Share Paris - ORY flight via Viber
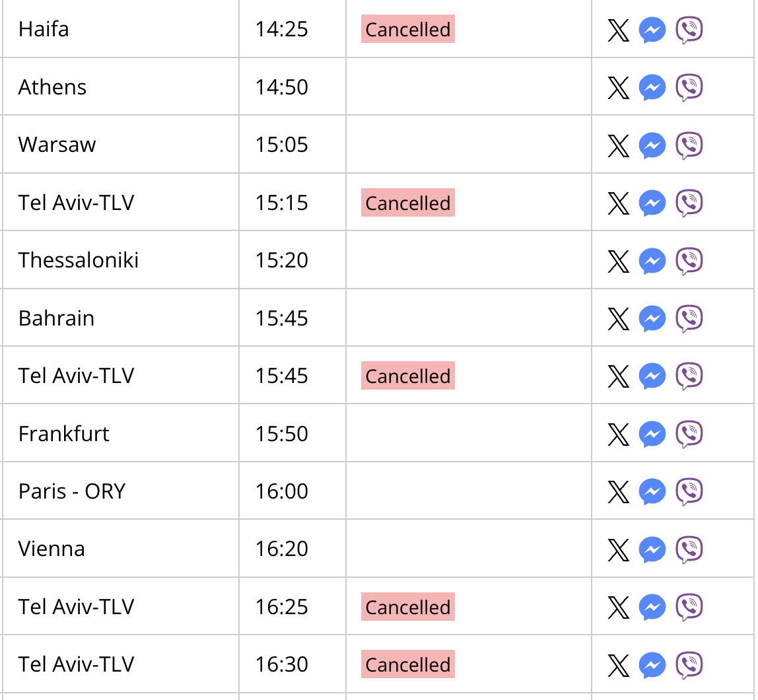This screenshot has height=700, width=758. [x=689, y=491]
